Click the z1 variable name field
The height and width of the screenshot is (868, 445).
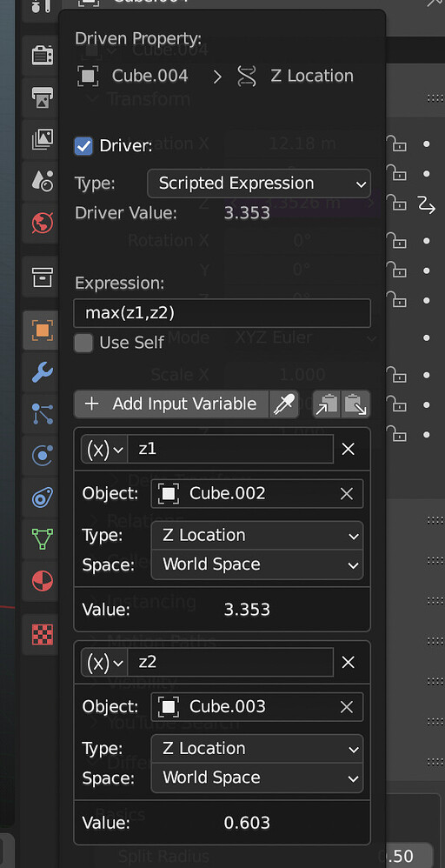click(x=230, y=449)
